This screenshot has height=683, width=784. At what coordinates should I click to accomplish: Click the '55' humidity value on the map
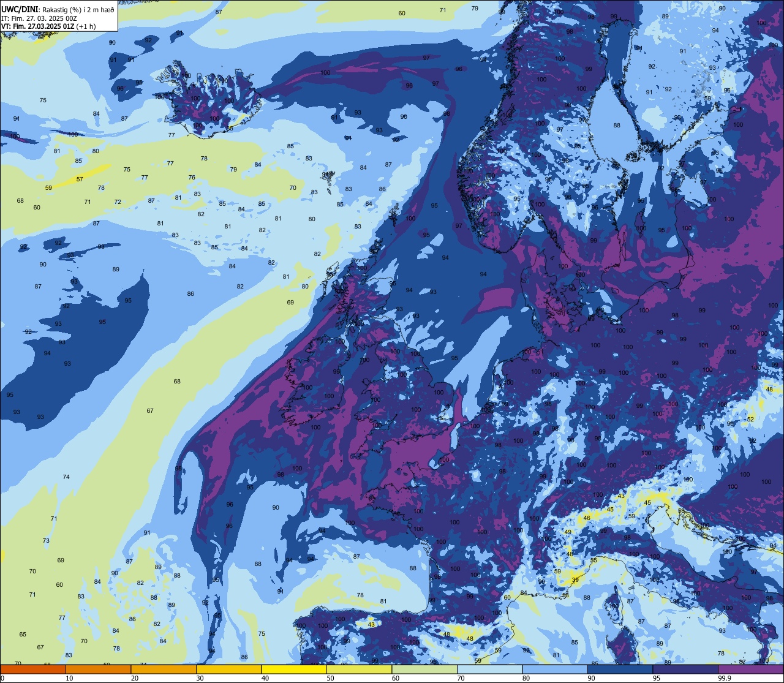point(594,560)
